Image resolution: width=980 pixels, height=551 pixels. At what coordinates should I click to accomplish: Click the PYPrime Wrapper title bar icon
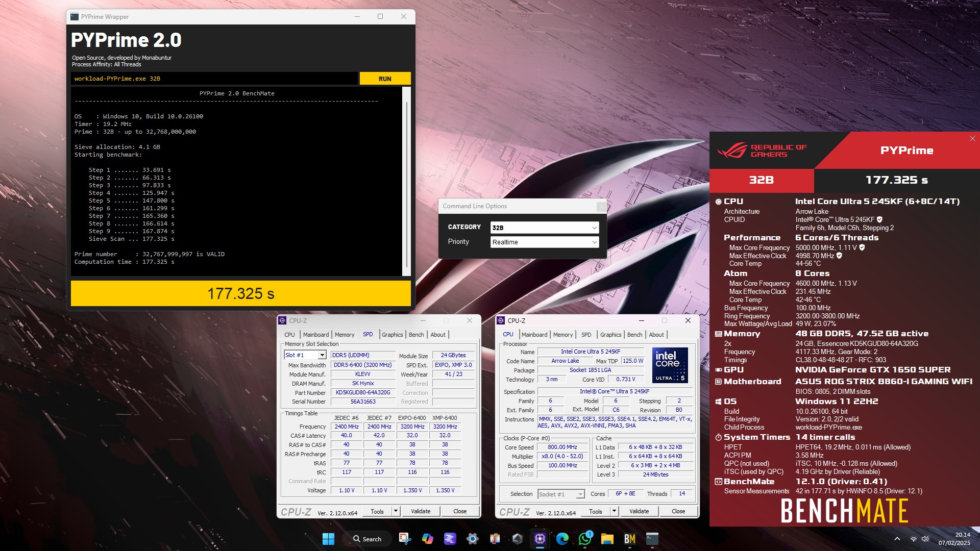(75, 16)
